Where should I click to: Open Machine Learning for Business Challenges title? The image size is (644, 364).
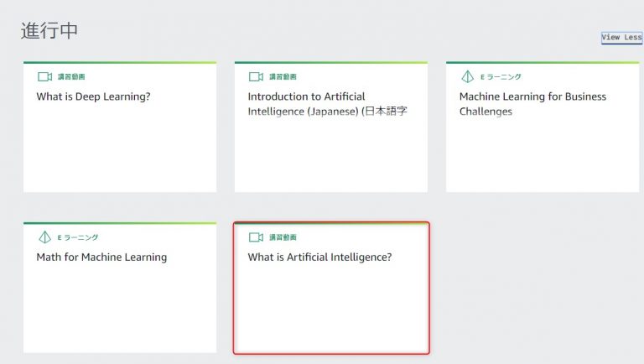tap(532, 104)
